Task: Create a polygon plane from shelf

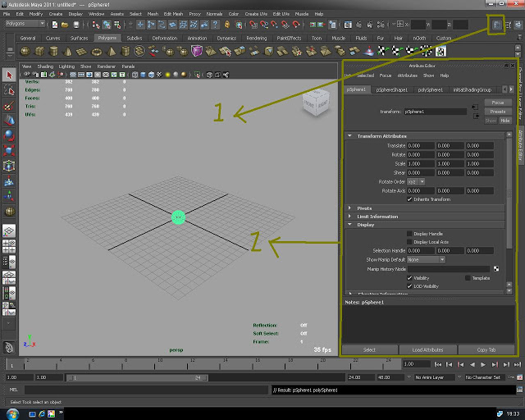Action: (x=82, y=51)
